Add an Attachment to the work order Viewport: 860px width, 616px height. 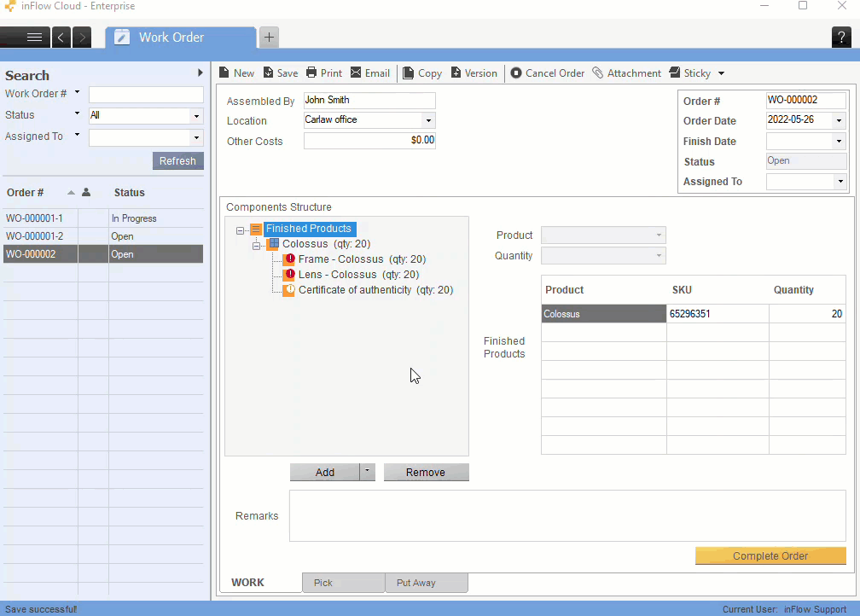626,73
